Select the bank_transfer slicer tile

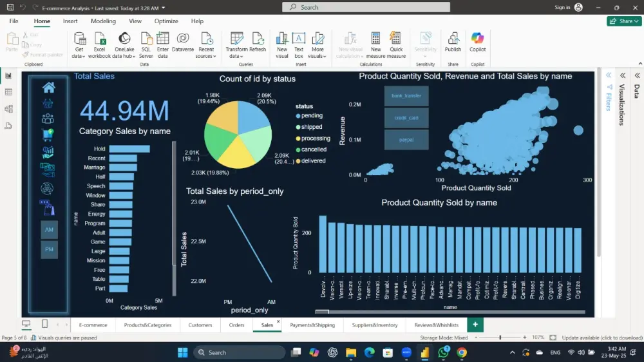406,96
